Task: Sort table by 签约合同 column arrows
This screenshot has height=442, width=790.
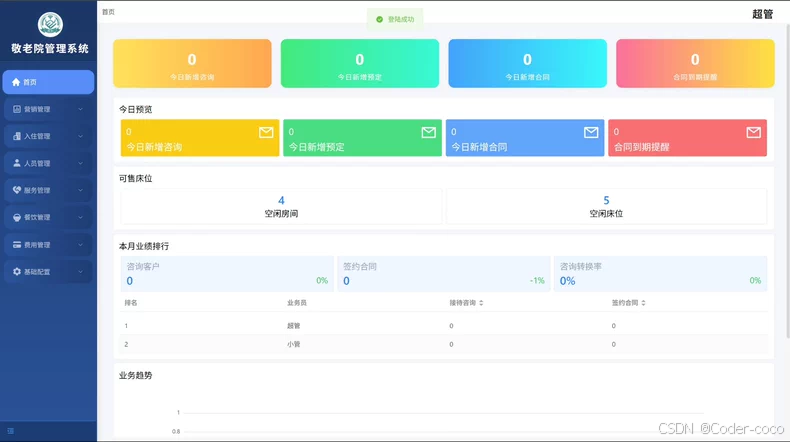Action: pyautogui.click(x=643, y=303)
